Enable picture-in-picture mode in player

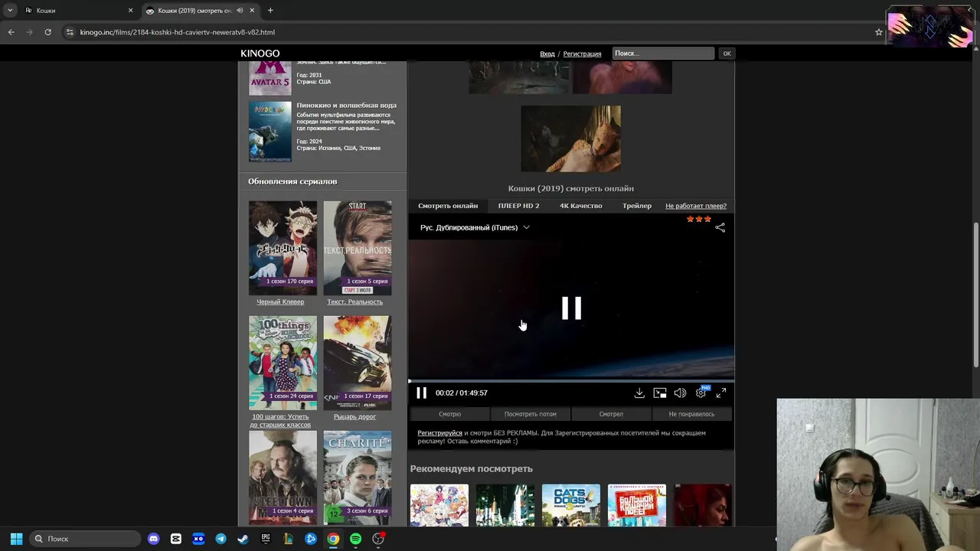point(659,393)
